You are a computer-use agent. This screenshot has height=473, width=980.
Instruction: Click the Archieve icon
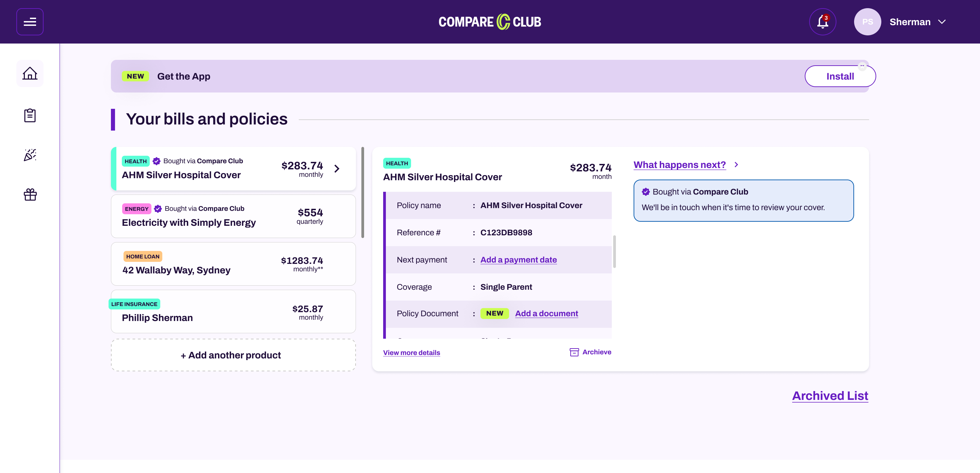pos(574,352)
